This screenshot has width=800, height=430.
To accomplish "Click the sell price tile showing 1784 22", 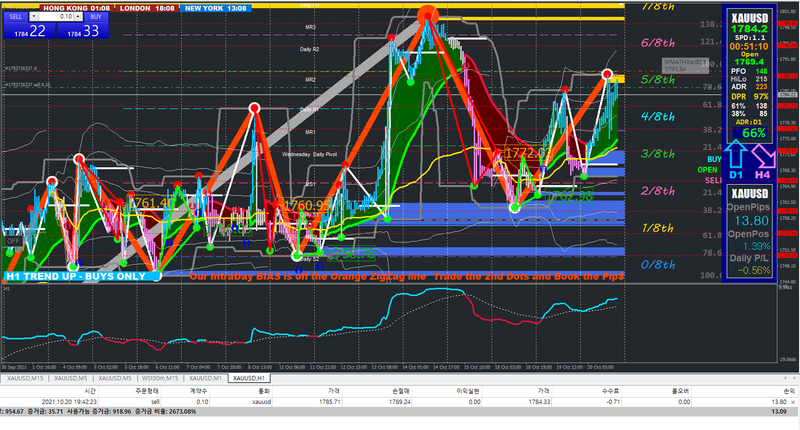I will 30,31.
